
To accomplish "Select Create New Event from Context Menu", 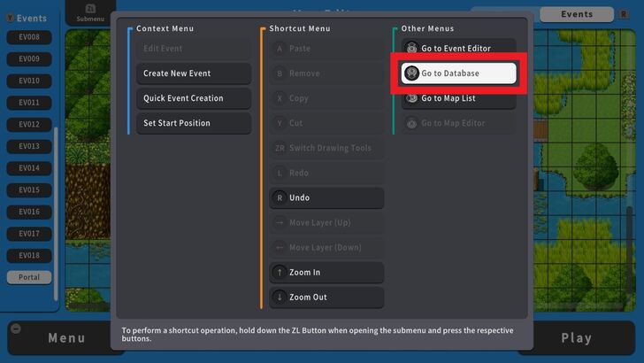I will pos(194,73).
